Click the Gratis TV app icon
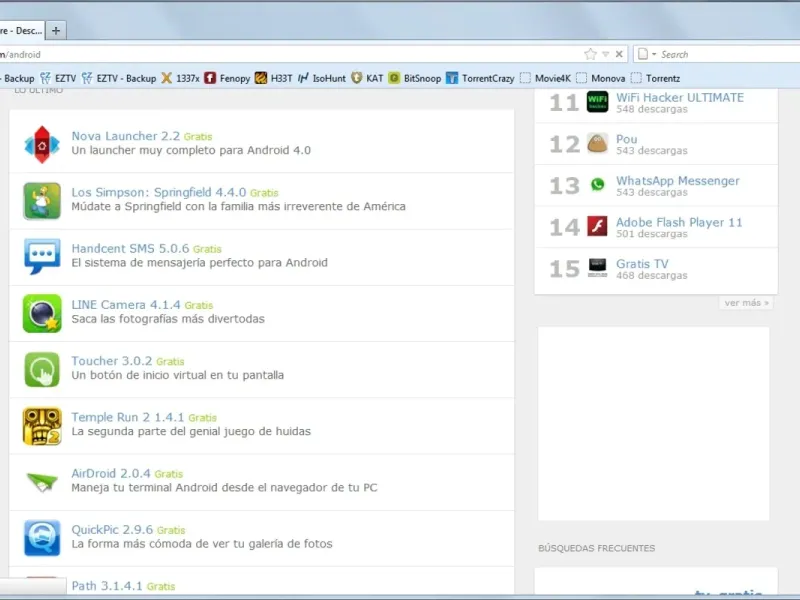The width and height of the screenshot is (800, 600). 597,268
